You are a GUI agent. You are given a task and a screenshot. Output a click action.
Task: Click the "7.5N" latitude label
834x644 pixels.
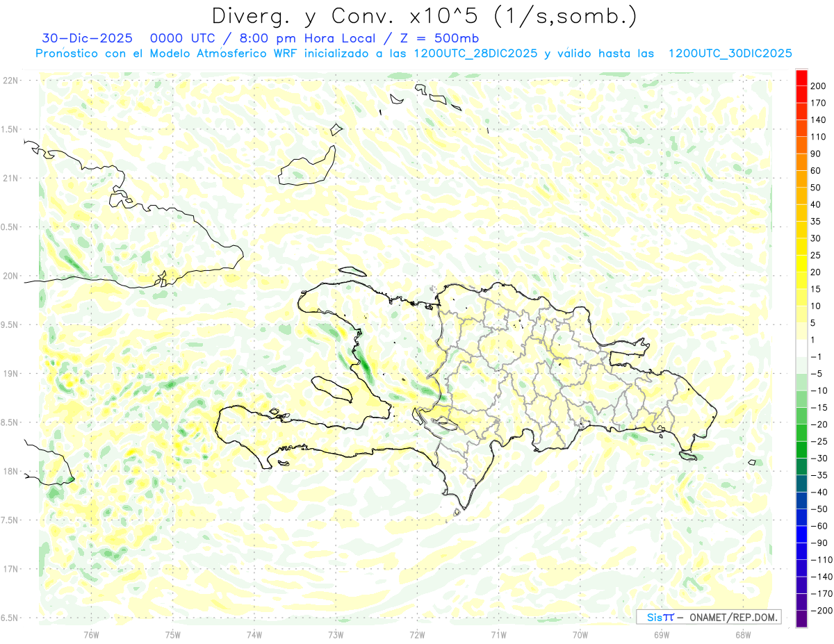tap(10, 520)
